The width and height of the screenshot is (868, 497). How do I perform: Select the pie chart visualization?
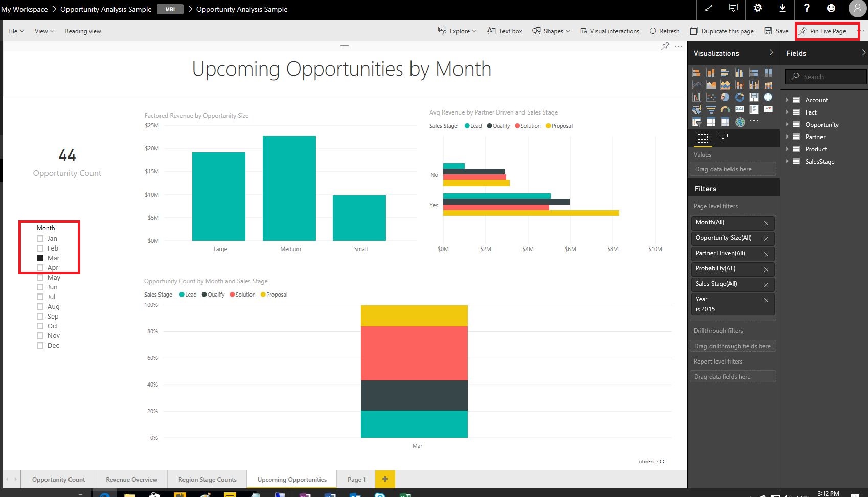(x=725, y=97)
